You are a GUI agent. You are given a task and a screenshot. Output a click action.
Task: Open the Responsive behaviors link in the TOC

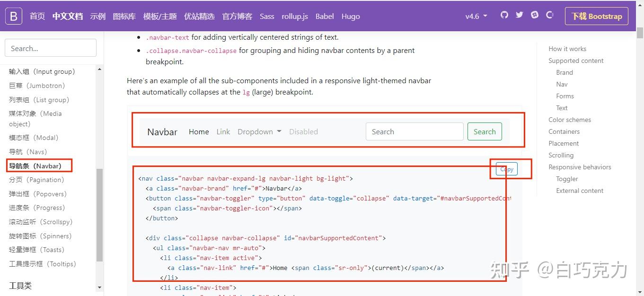point(580,167)
